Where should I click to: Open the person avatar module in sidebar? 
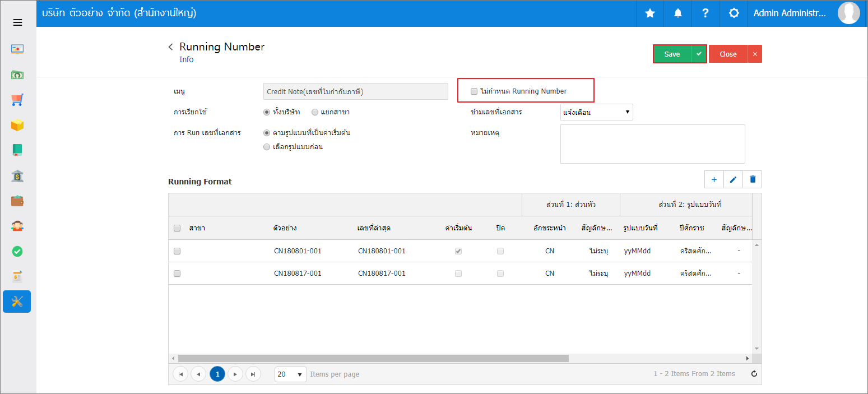17,226
